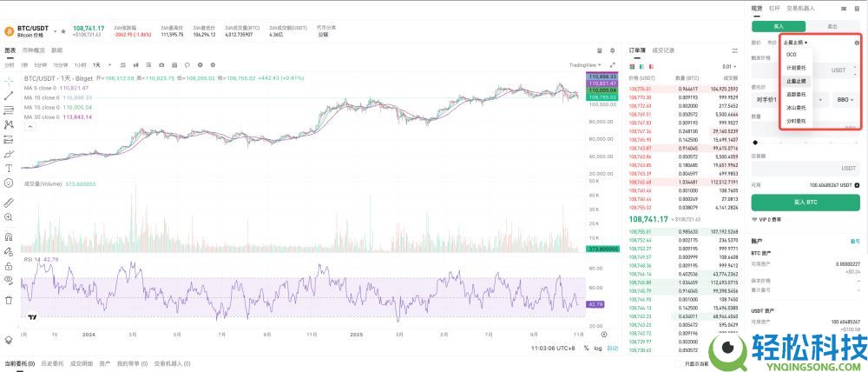The height and width of the screenshot is (372, 868).
Task: Choose 追踪委托 from order type menu
Action: [796, 94]
